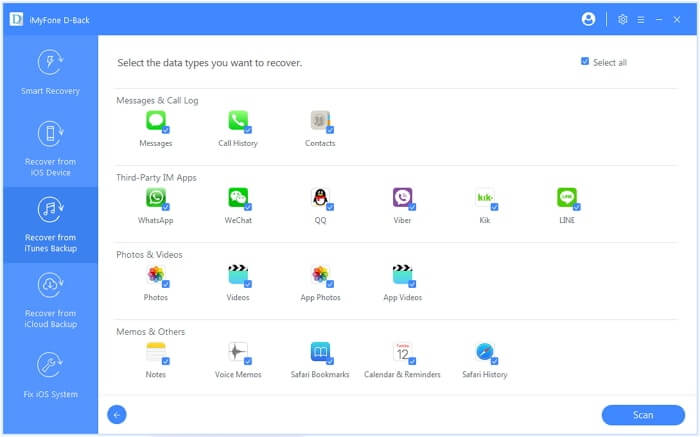Click the Messages app icon
The height and width of the screenshot is (437, 700).
pyautogui.click(x=156, y=121)
